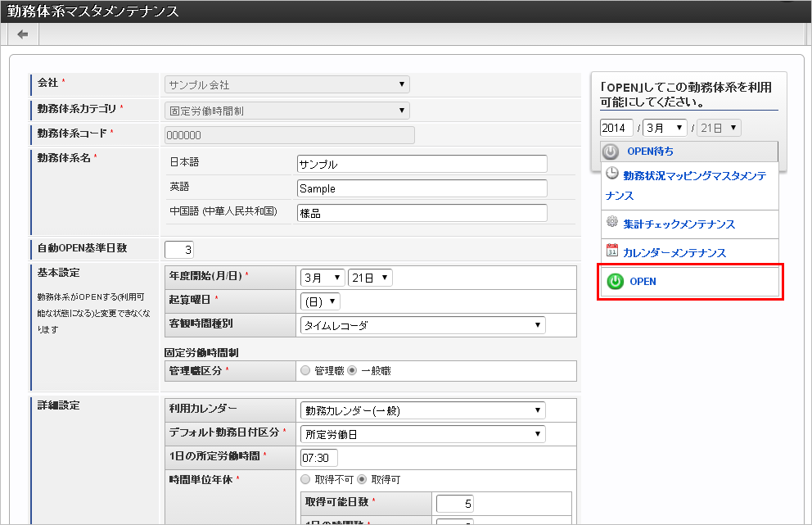Click the 管理職区分 row label
Viewport: 812px width, 525px height.
pyautogui.click(x=196, y=370)
